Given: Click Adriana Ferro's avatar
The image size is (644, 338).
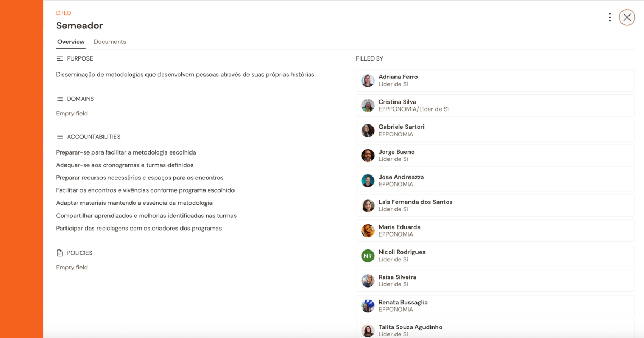Looking at the screenshot, I should coord(368,80).
